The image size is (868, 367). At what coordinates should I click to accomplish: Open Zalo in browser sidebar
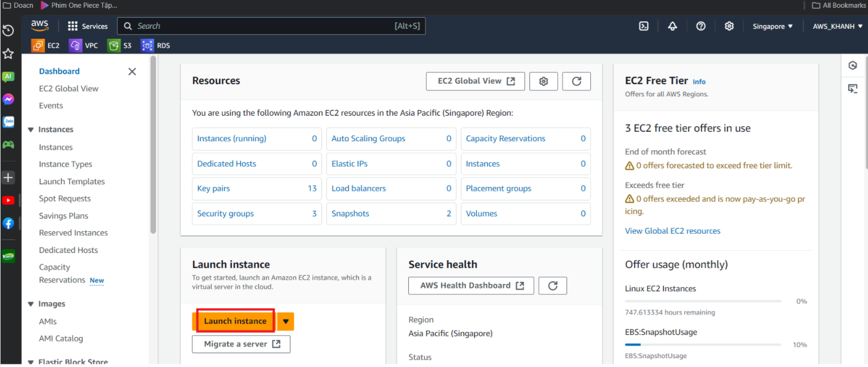[x=8, y=122]
